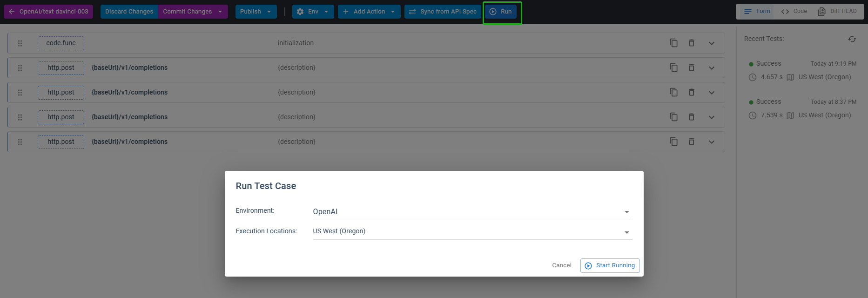Expand the fourth http.post row
Image resolution: width=868 pixels, height=298 pixels.
point(712,142)
